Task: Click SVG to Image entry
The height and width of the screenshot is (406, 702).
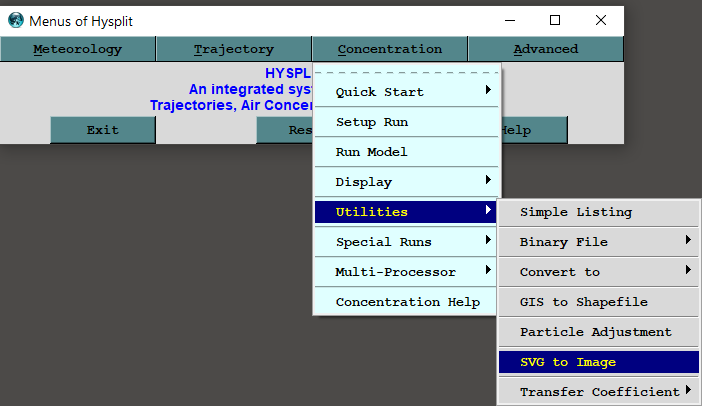Action: tap(599, 362)
